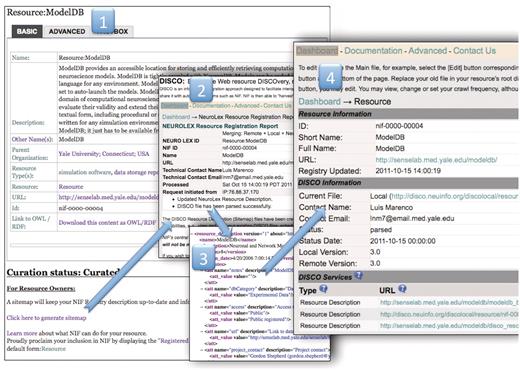Click the 'Learn more' link about NIF
520x370 pixels.
click(x=22, y=333)
